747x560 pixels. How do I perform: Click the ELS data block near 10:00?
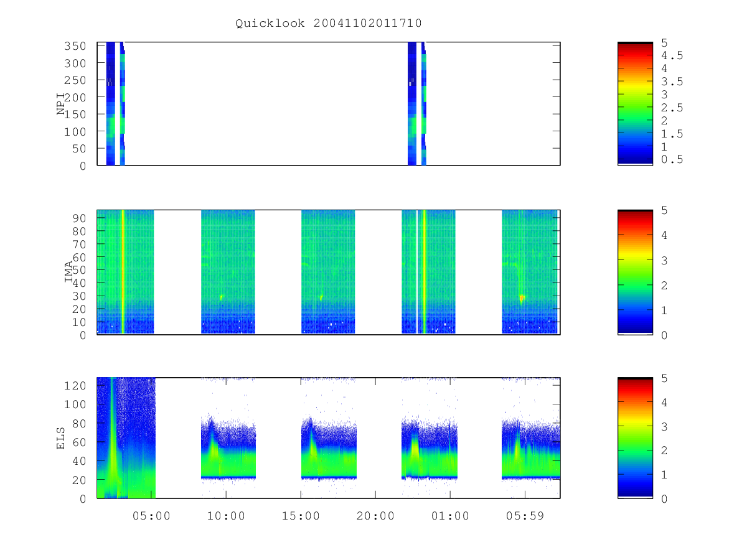tap(228, 449)
